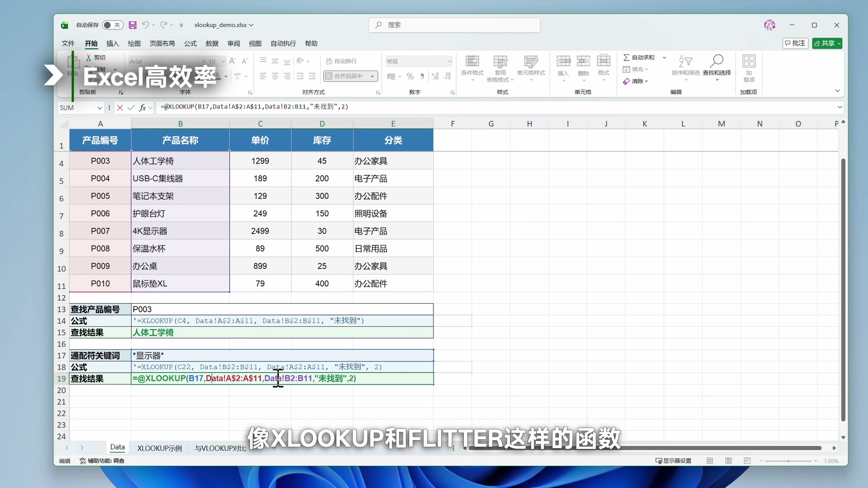Expand the formula bar with its chevron
Viewport: 868px width, 488px height.
pyautogui.click(x=840, y=107)
